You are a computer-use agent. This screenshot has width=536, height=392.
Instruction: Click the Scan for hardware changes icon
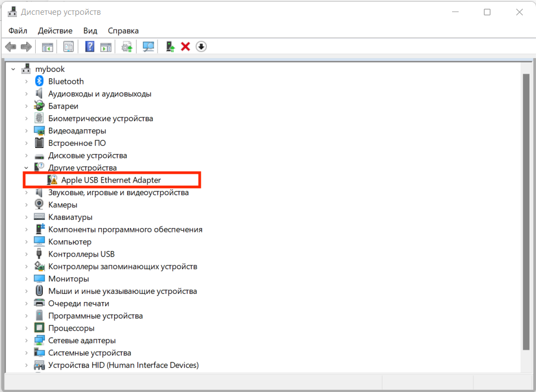148,47
